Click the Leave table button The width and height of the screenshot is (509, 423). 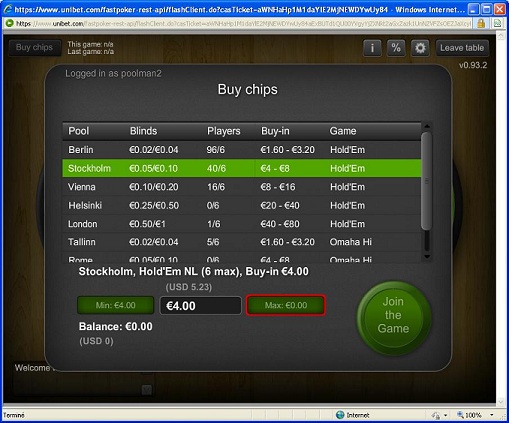[x=462, y=48]
